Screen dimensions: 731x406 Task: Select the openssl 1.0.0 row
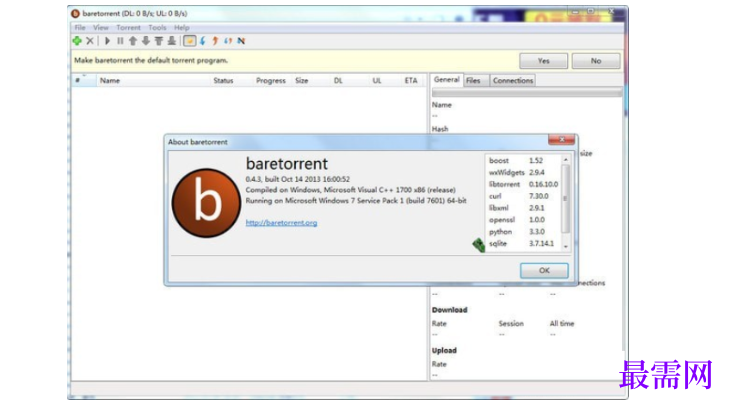(523, 220)
